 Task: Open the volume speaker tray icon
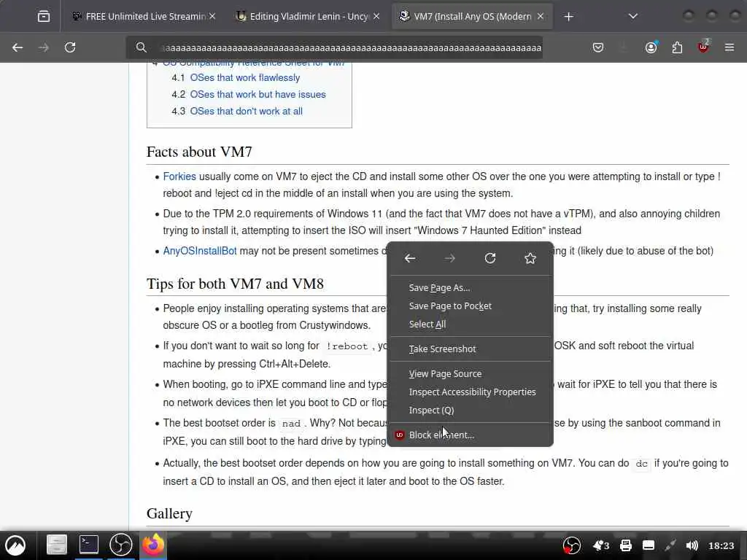click(x=692, y=545)
